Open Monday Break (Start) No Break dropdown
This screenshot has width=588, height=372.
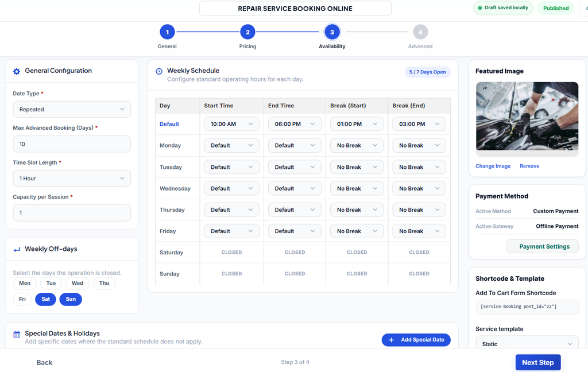coord(357,145)
